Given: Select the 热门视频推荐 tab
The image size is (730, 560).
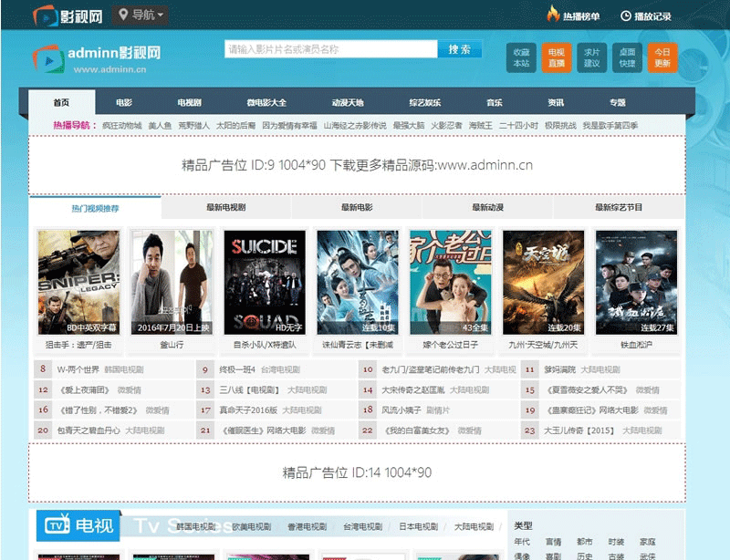Looking at the screenshot, I should [96, 208].
